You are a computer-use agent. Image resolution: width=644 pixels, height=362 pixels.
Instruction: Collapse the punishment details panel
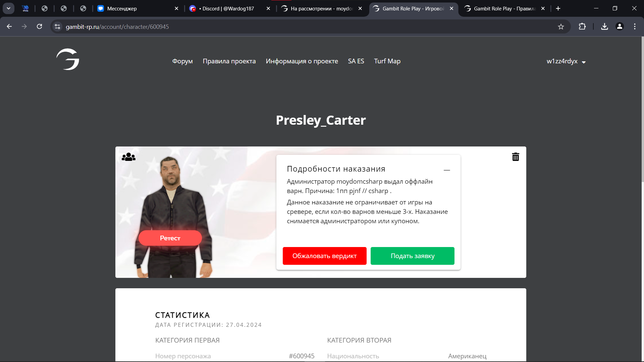click(447, 170)
